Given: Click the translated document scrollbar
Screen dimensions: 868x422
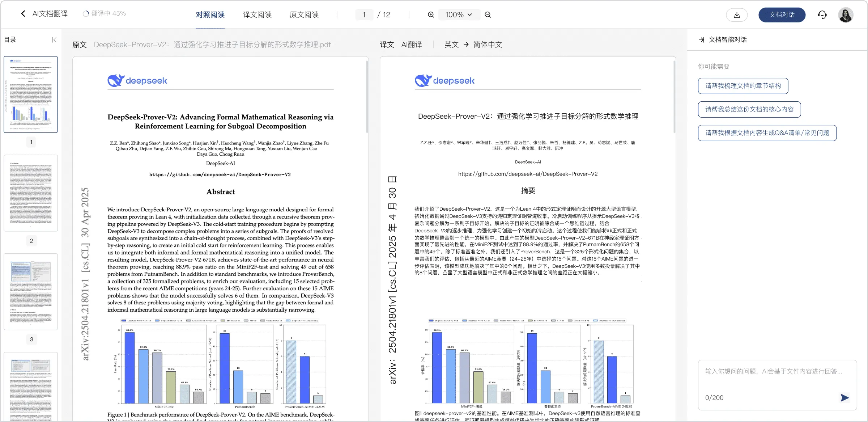Looking at the screenshot, I should (x=674, y=97).
